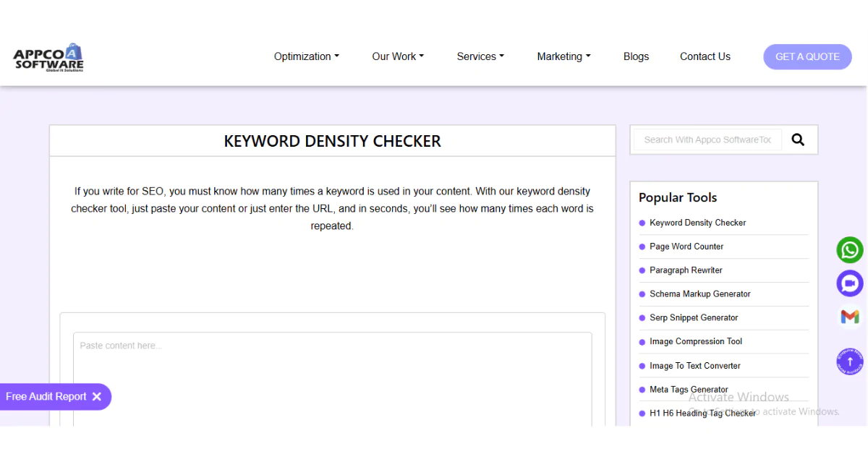Click the purple bullet beside Paragraph Rewriter
This screenshot has height=454, width=868.
[642, 270]
